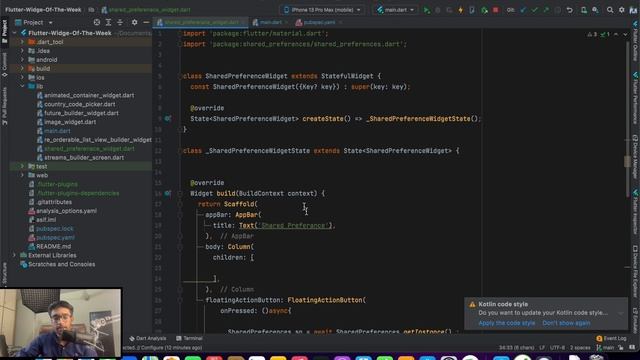Open the Terminal bottom tab
Screen dimensions: 640x360
click(189, 338)
